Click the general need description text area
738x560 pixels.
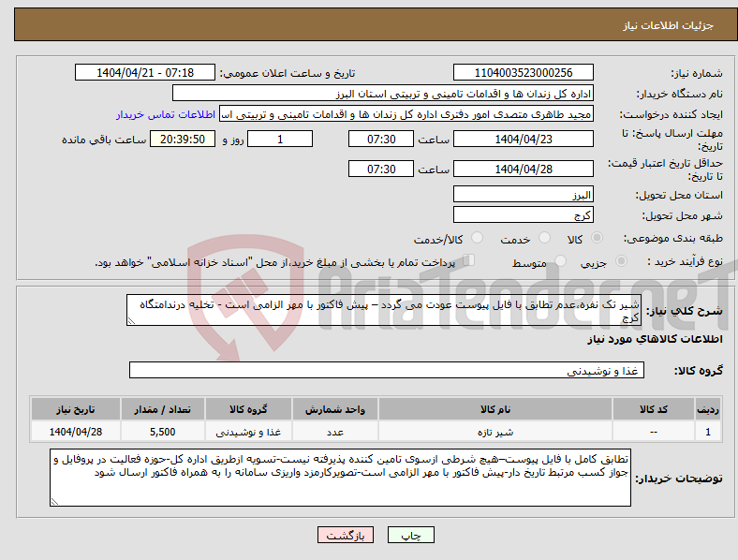384,310
